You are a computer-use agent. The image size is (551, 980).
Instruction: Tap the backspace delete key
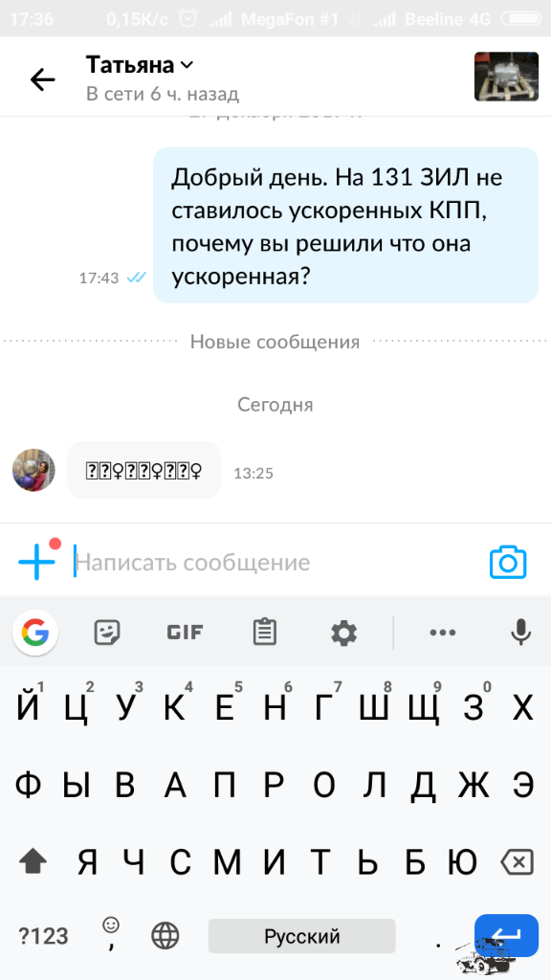[x=518, y=863]
